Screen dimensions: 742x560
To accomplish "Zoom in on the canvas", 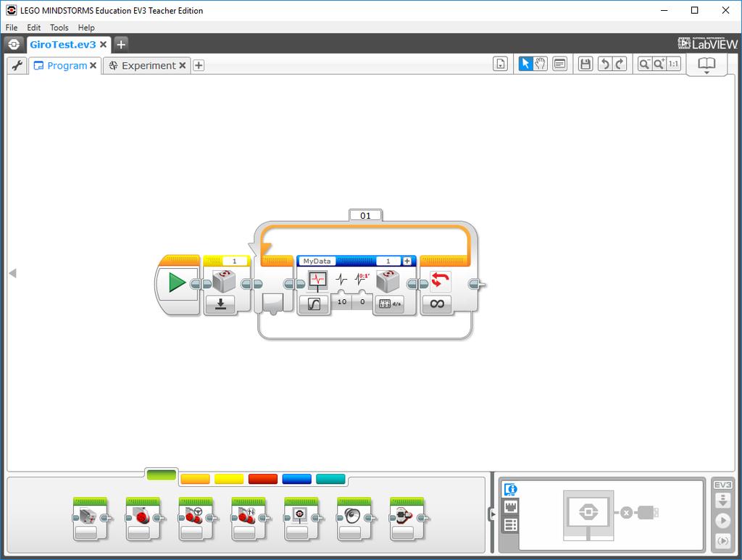I will (x=659, y=64).
